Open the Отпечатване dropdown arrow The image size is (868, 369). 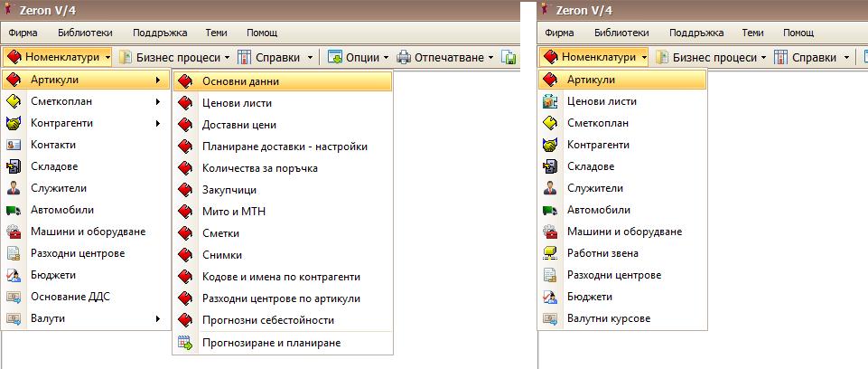click(x=491, y=58)
